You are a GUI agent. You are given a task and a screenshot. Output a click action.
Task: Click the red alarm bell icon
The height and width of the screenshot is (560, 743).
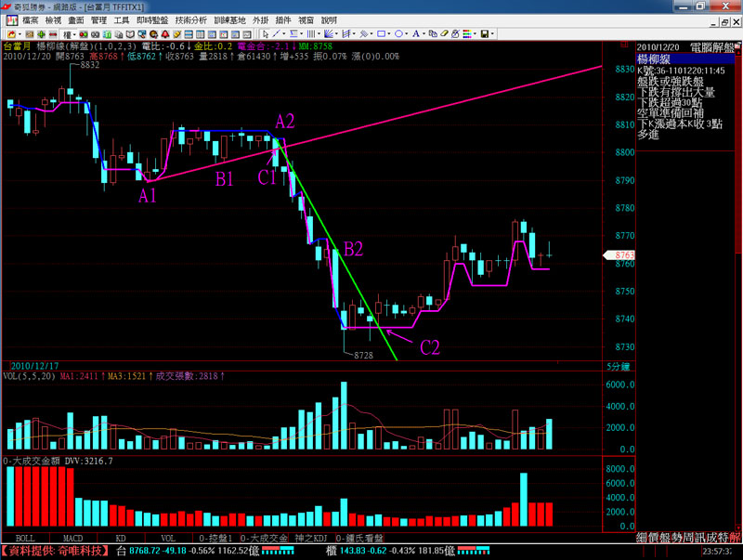pos(164,33)
